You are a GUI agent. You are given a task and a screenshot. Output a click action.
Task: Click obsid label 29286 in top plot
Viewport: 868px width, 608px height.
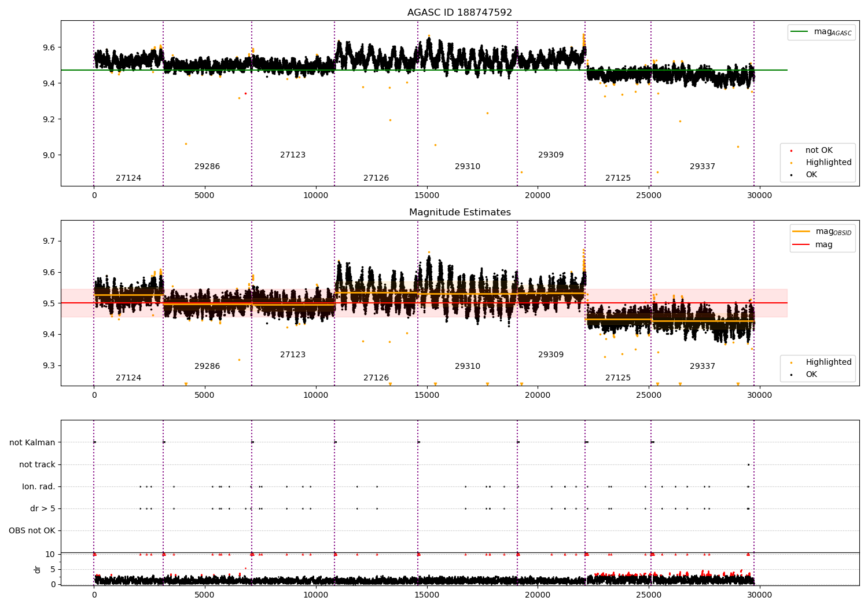207,166
